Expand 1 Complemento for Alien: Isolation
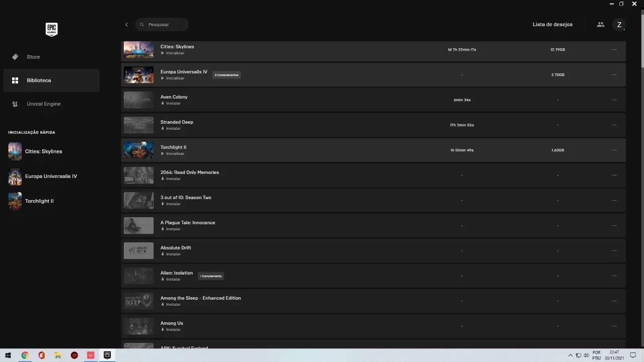This screenshot has height=362, width=644. pyautogui.click(x=211, y=276)
